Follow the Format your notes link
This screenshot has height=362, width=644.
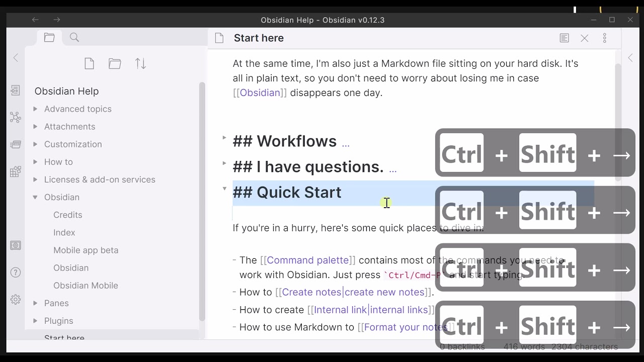coord(406,327)
